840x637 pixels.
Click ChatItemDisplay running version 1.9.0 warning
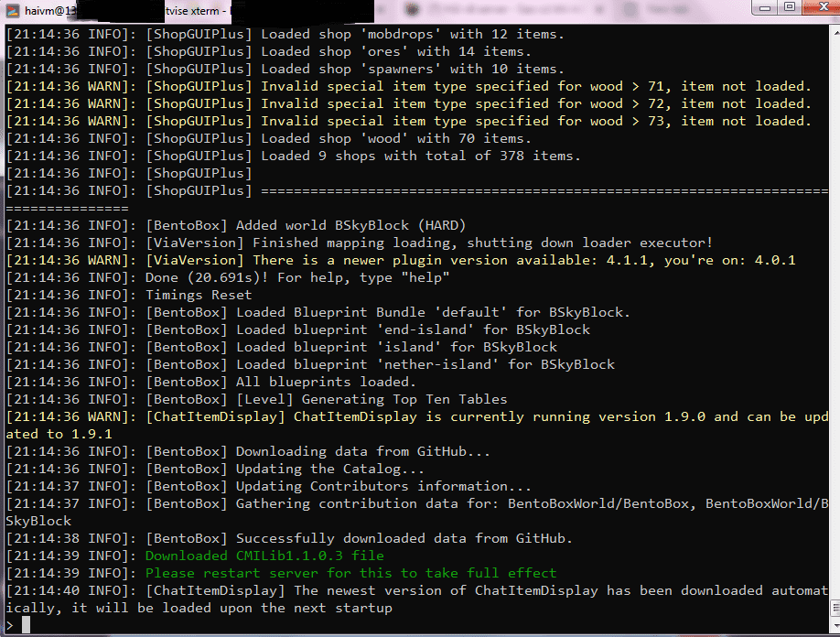[417, 416]
